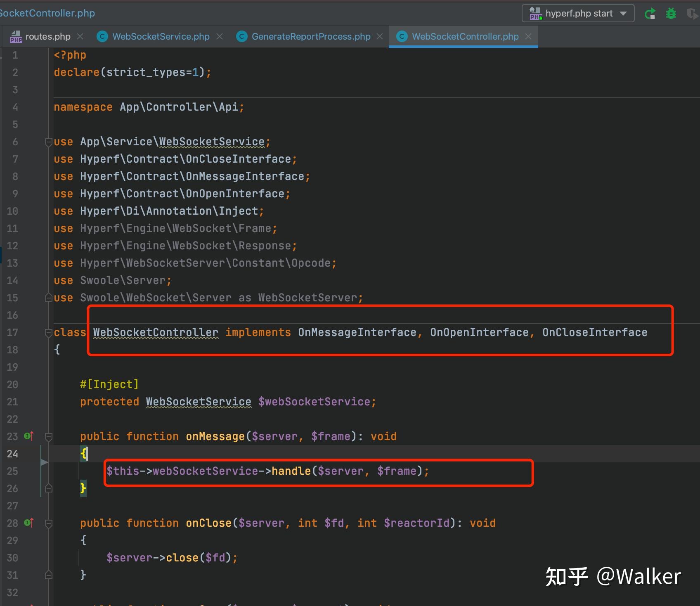700x606 pixels.
Task: Click the class icon on WebSocketController.php tab
Action: 401,36
